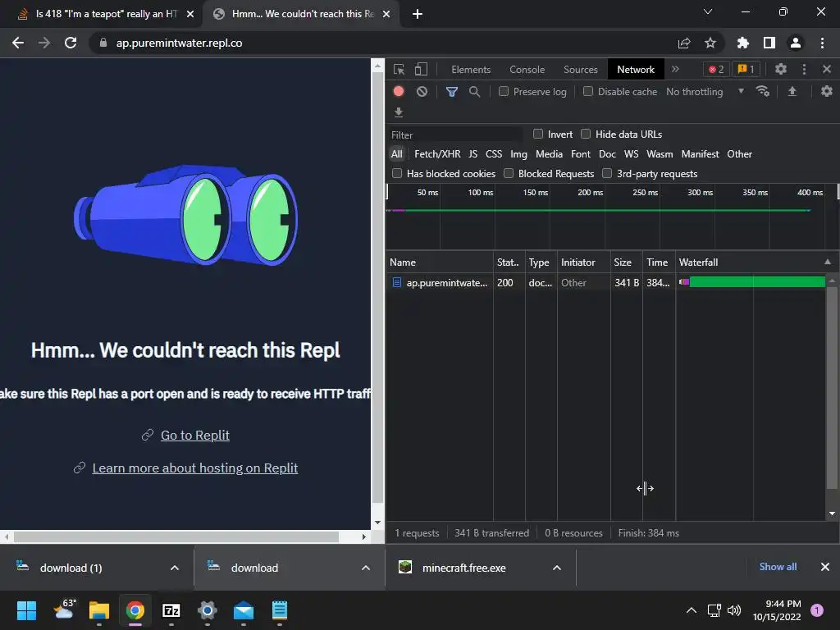Click the page's vertical scrollbar thumb
Image resolution: width=840 pixels, height=630 pixels.
[377, 290]
